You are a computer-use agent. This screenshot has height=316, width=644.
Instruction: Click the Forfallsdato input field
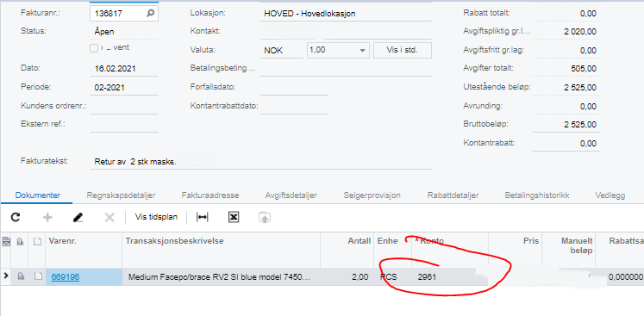(294, 88)
